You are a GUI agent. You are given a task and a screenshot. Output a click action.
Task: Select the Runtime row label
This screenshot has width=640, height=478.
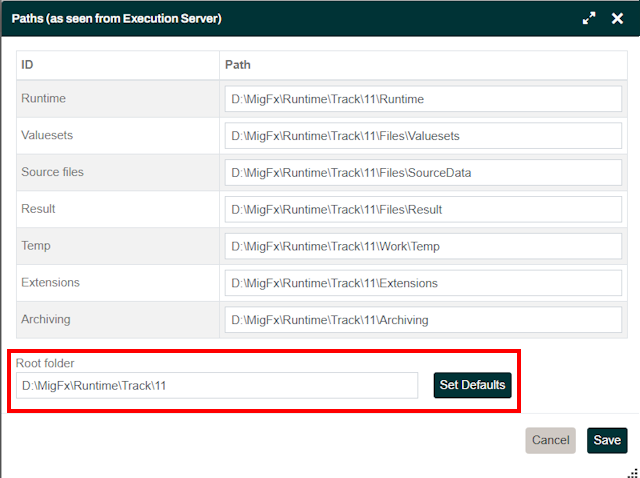tap(44, 99)
